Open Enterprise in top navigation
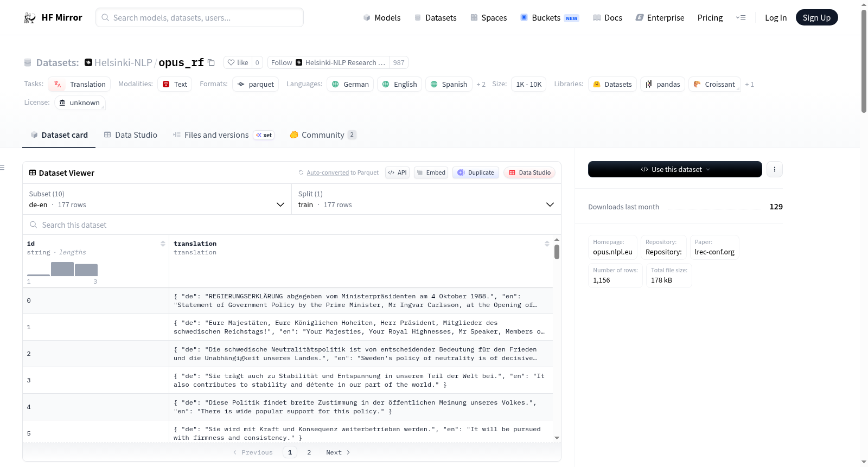The image size is (868, 467). [660, 18]
